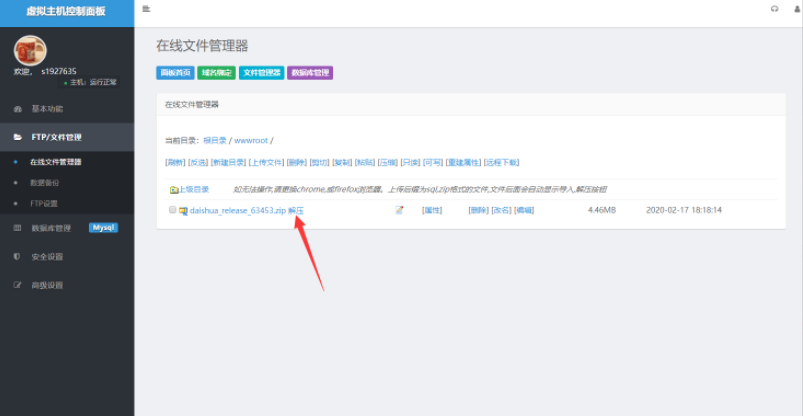Image resolution: width=803 pixels, height=416 pixels.
Task: Click the [新建目录] new folder link
Action: tap(228, 162)
